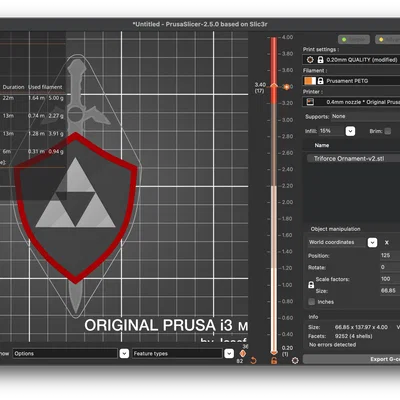Open the Feature types dropdown arrow
Viewport: 400px width, 400px height.
(x=229, y=353)
